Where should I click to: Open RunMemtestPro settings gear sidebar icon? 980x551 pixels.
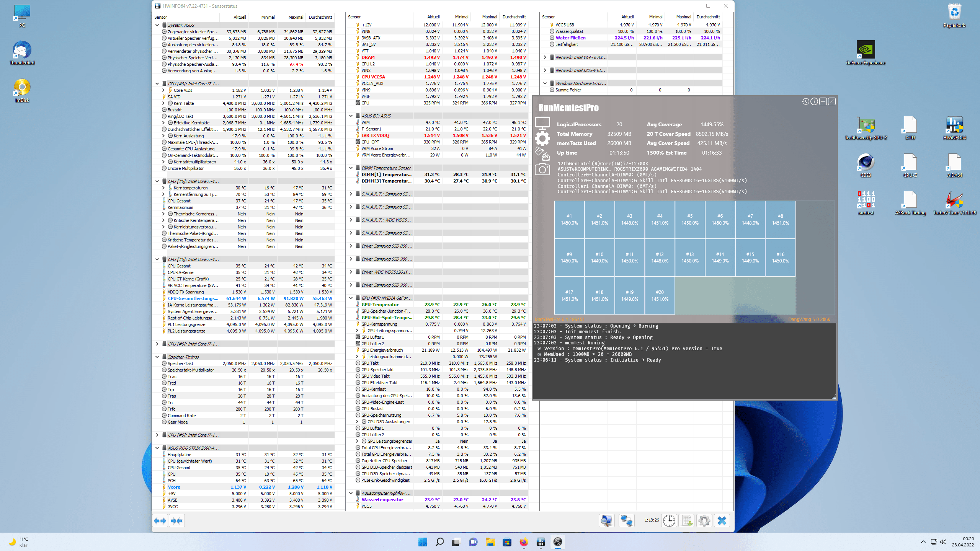(x=542, y=138)
